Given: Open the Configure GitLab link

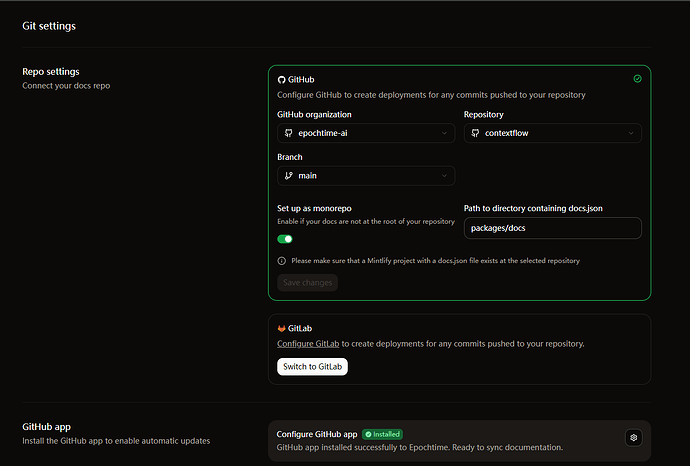Looking at the screenshot, I should 308,344.
